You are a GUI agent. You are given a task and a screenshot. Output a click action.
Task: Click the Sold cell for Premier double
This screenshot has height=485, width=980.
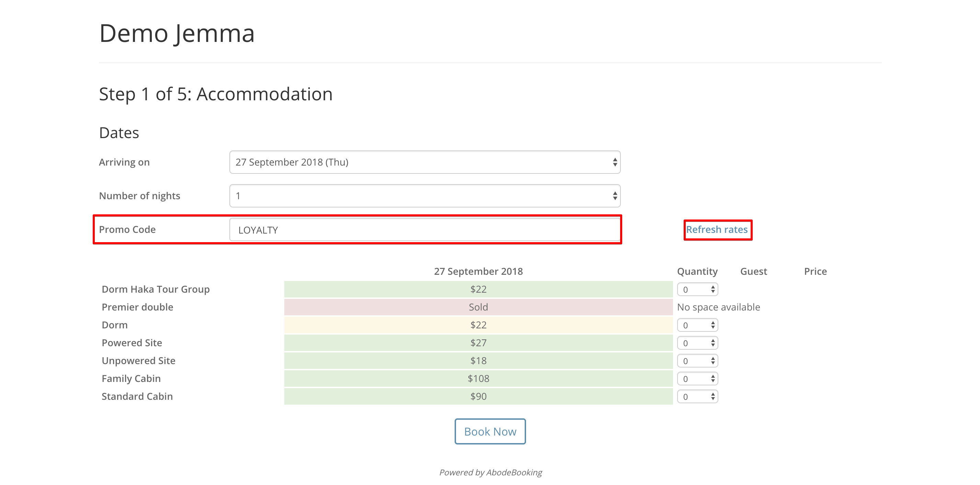(x=478, y=307)
